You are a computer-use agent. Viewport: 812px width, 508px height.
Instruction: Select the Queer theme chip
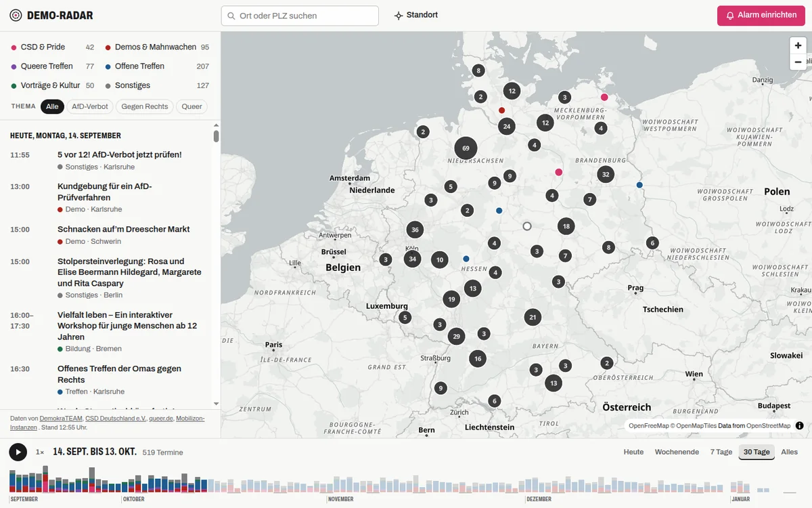(191, 106)
